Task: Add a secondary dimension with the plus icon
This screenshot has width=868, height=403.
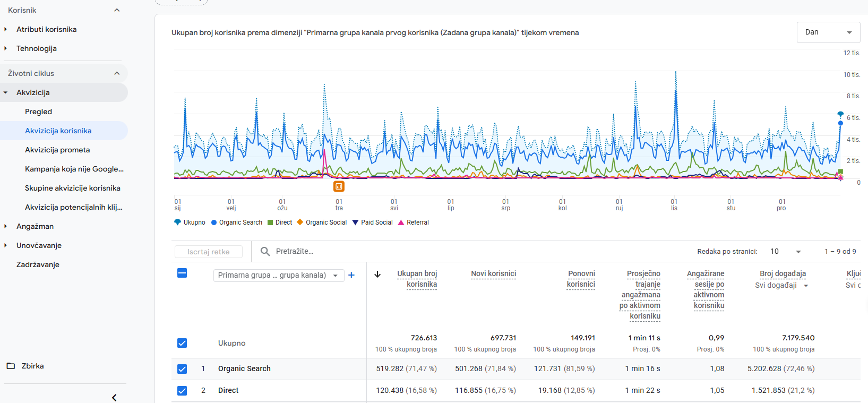Action: coord(351,275)
